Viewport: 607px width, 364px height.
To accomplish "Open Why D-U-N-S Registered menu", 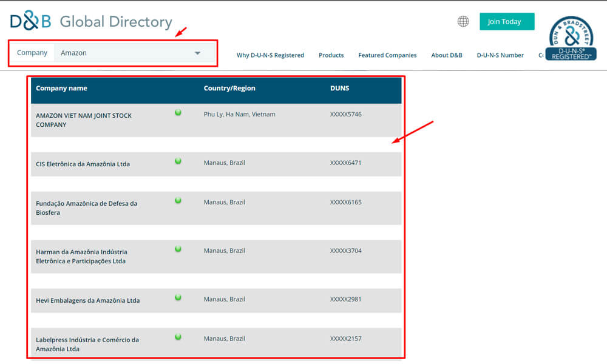I will pyautogui.click(x=270, y=55).
